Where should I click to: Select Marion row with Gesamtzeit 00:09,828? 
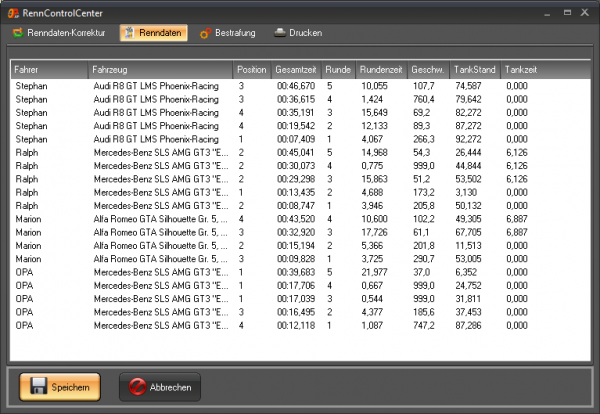(x=300, y=259)
